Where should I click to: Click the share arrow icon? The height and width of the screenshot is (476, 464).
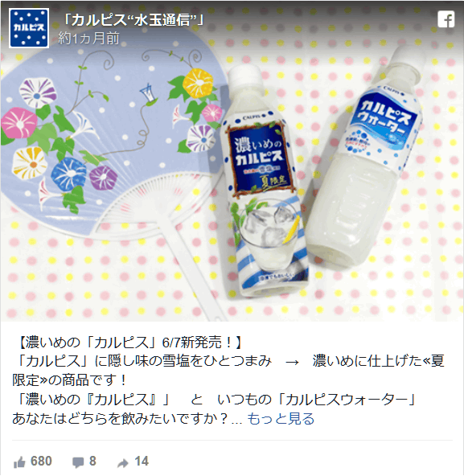click(x=123, y=462)
